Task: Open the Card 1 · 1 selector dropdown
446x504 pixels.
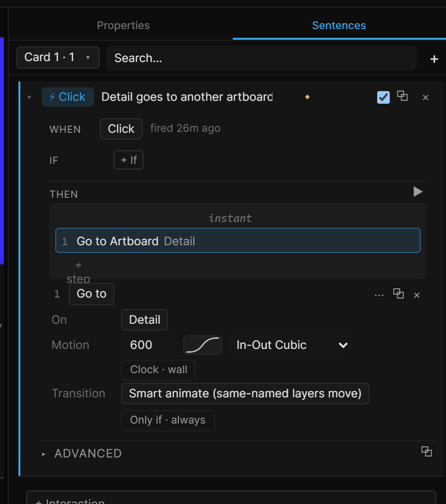Action: tap(58, 58)
